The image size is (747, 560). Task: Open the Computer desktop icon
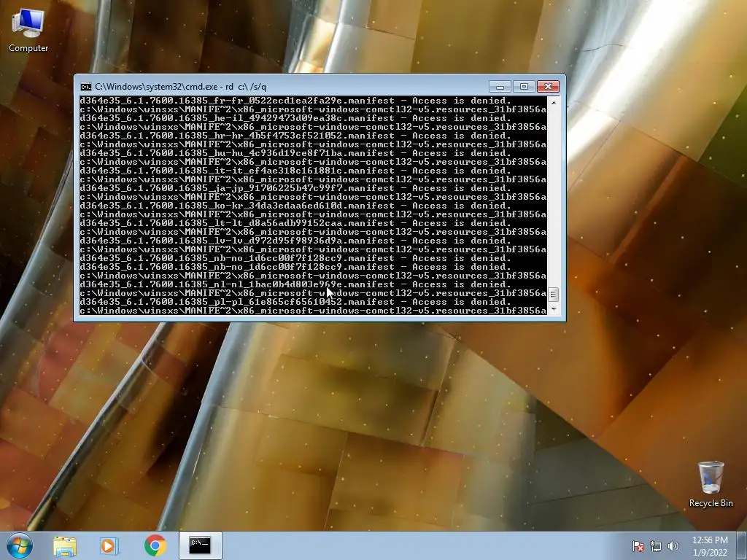point(28,31)
